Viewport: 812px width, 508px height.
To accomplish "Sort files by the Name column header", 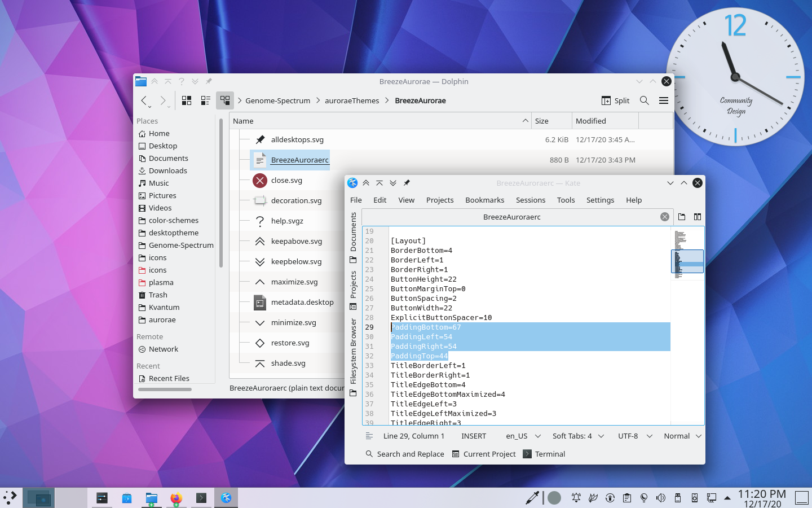I will 381,121.
